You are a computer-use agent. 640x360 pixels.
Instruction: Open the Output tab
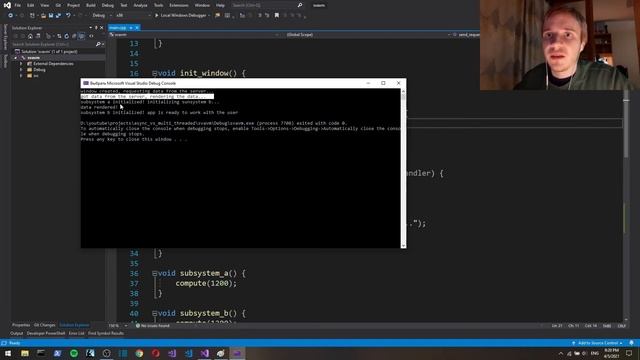[17, 333]
